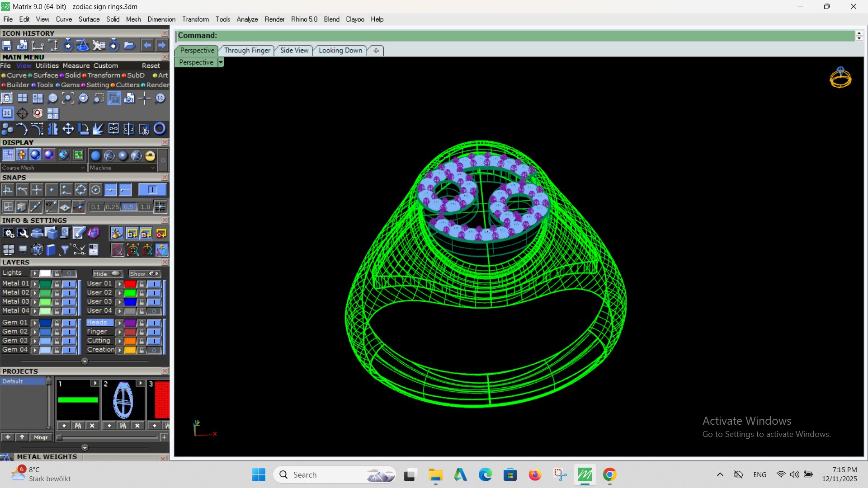Click the Show layers button
868x488 pixels.
[x=144, y=274]
